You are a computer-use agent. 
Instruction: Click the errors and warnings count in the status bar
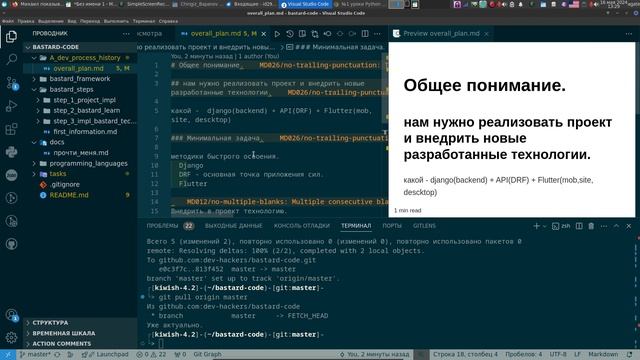[151, 354]
